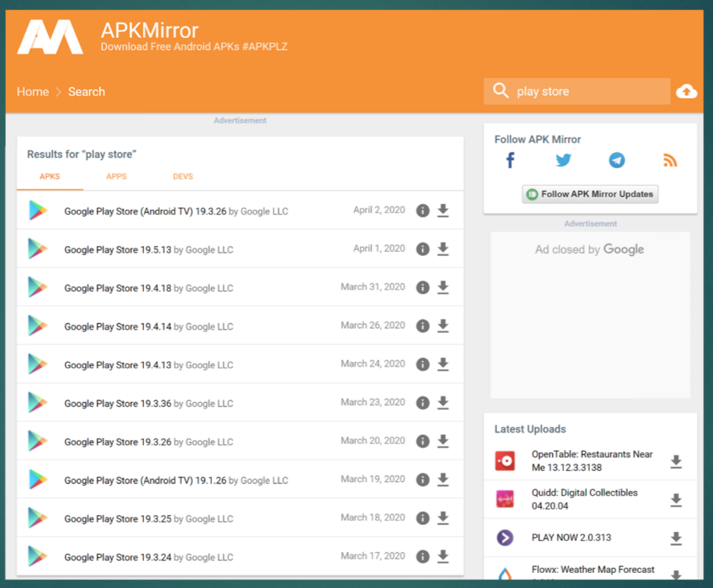Download Google Play Store 19.4.14
713x588 pixels.
[443, 325]
